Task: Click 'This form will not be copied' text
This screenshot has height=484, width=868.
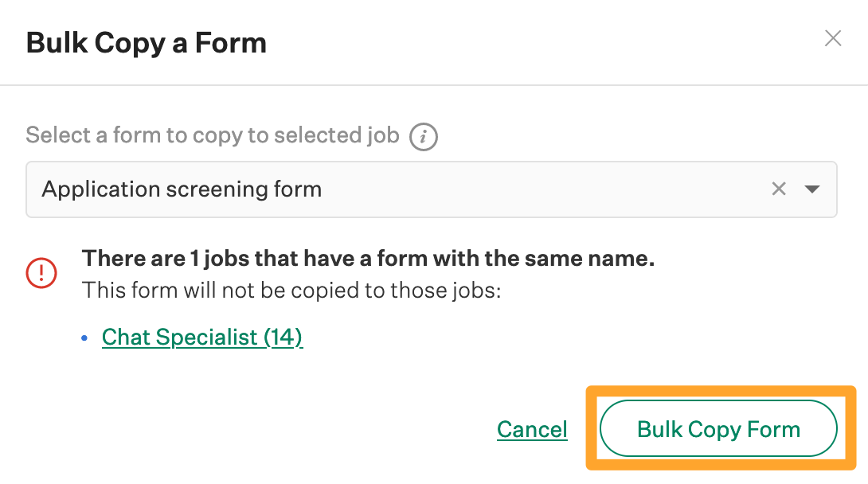Action: click(x=291, y=290)
